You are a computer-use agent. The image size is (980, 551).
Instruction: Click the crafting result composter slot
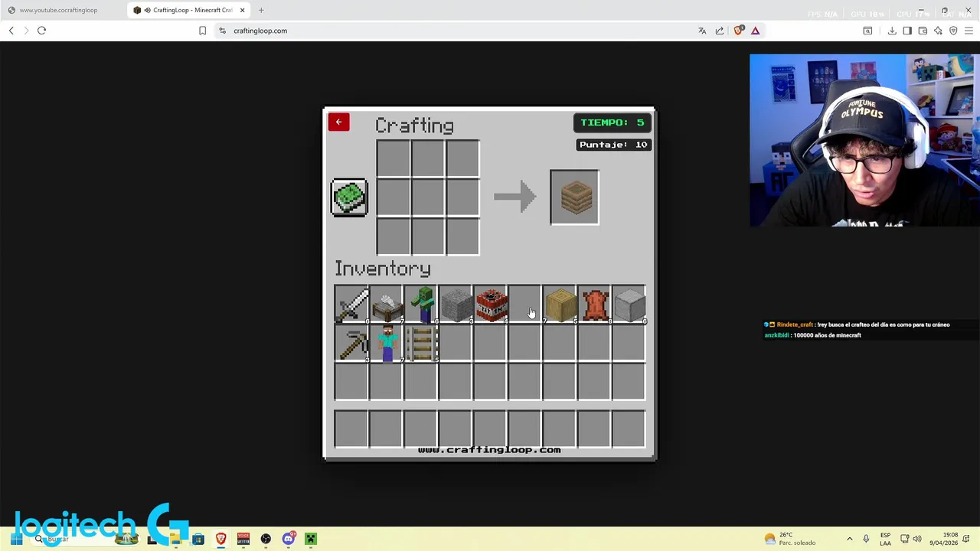coord(574,197)
